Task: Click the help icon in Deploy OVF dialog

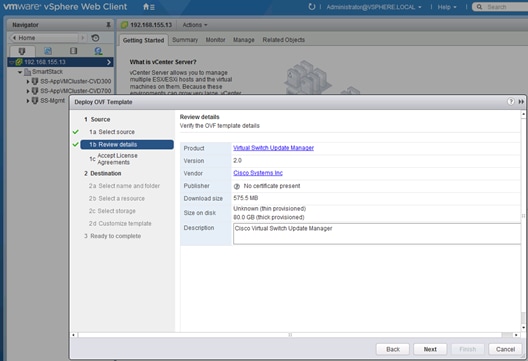Action: pyautogui.click(x=510, y=102)
